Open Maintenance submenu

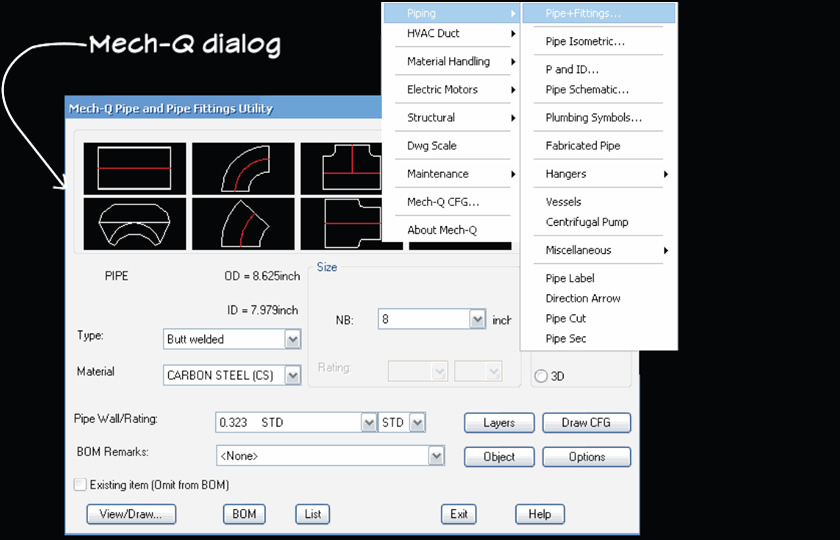pos(452,174)
